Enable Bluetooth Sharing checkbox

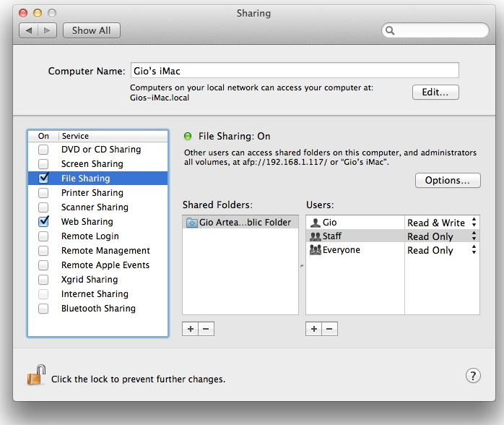pos(43,309)
